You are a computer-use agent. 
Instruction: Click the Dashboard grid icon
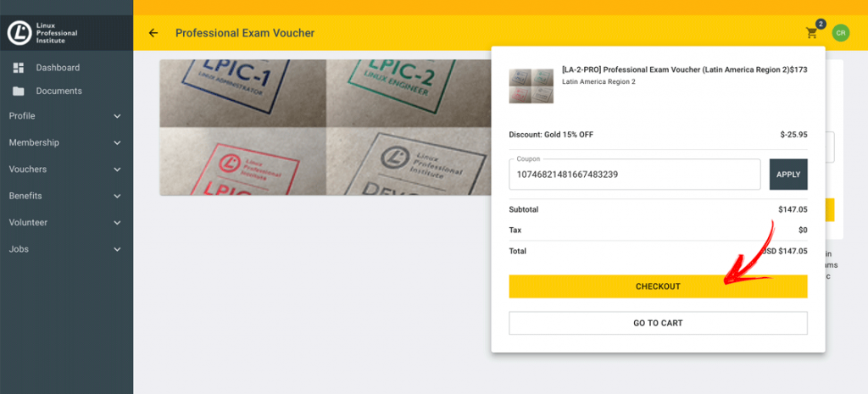point(19,68)
